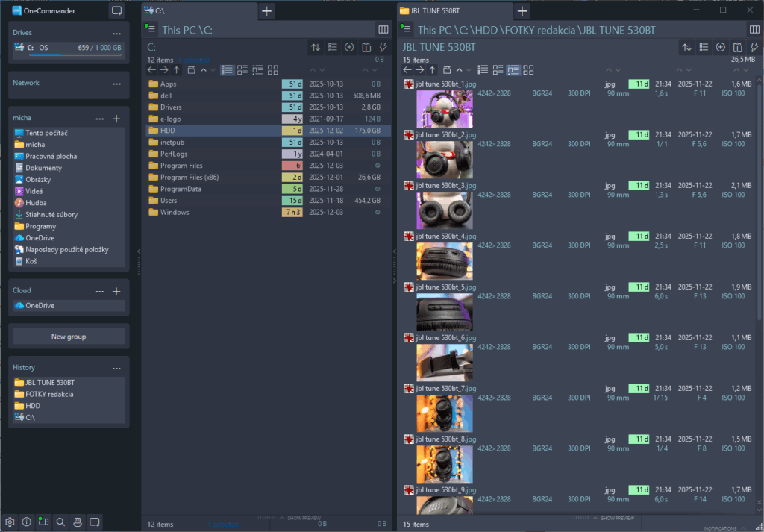Open OneCommander settings gear

click(10, 522)
